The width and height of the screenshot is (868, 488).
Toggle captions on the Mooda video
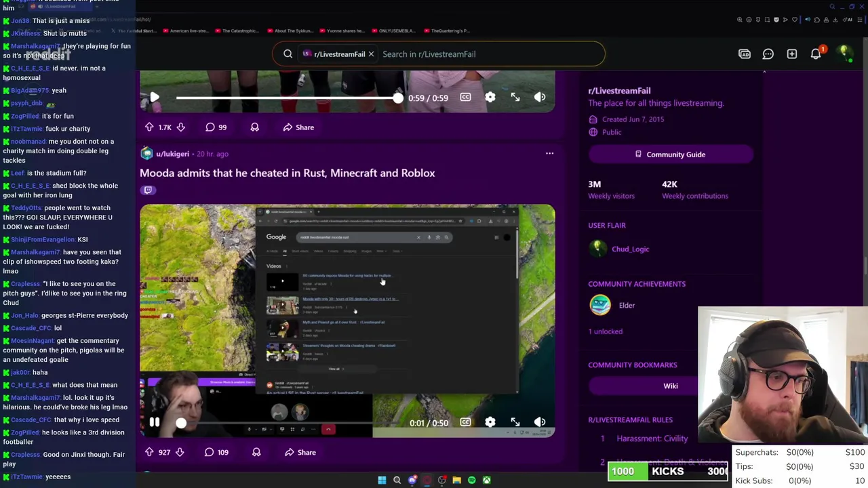pyautogui.click(x=465, y=422)
